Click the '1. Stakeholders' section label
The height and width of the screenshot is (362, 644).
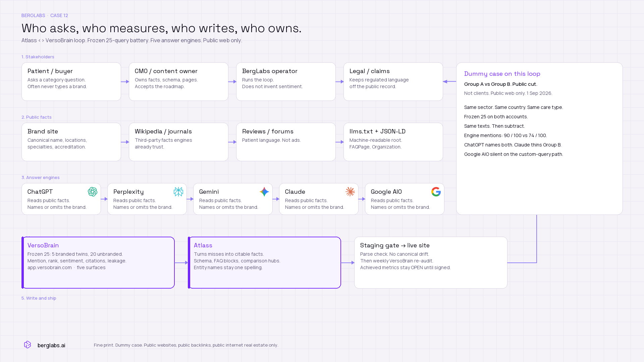[38, 57]
